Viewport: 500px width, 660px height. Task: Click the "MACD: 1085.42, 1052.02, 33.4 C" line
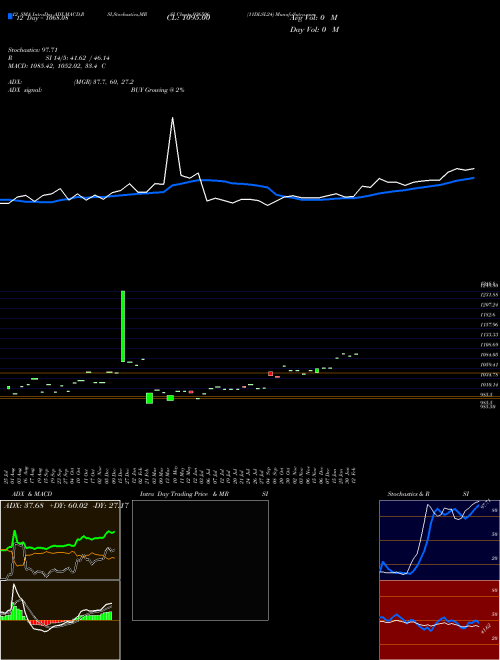click(x=57, y=66)
